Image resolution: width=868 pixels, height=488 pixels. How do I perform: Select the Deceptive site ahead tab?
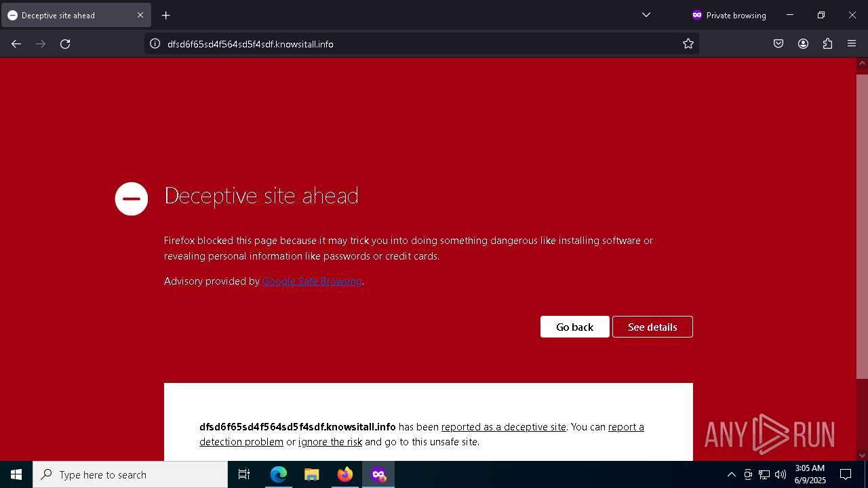coord(75,15)
